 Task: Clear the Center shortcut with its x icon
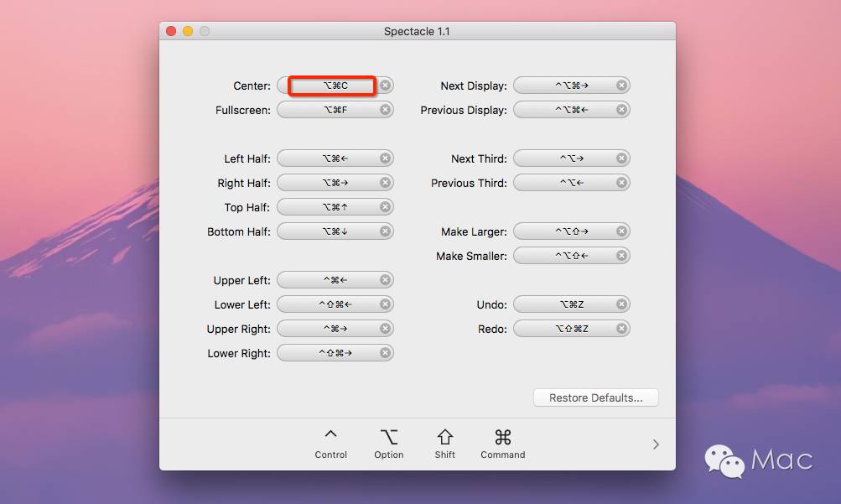(x=385, y=86)
